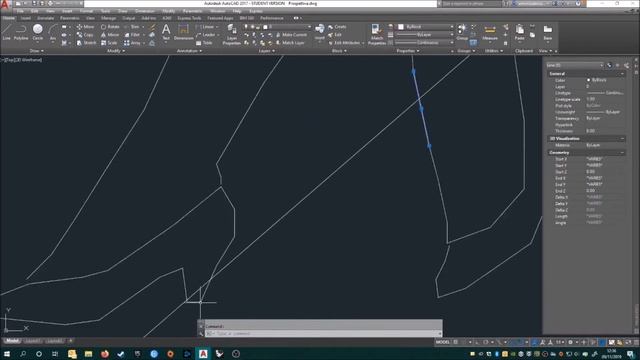This screenshot has height=360, width=640.
Task: Click the MODEL space status button
Action: 442,342
